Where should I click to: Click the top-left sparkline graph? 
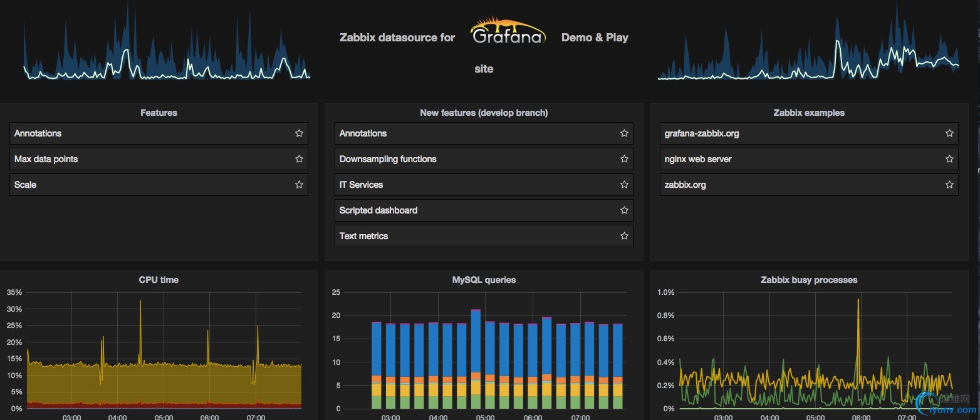click(167, 41)
